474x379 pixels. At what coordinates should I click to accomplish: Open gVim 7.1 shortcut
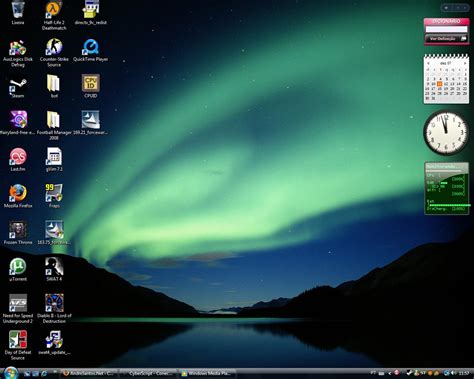(54, 159)
